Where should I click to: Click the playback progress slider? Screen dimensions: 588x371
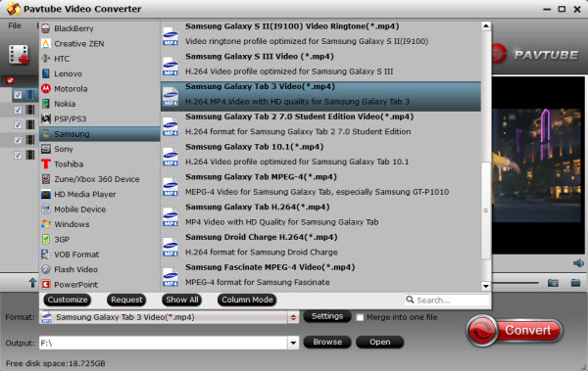click(515, 283)
